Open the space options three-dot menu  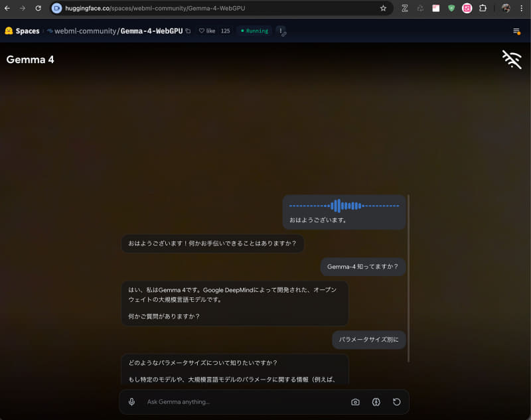click(280, 31)
